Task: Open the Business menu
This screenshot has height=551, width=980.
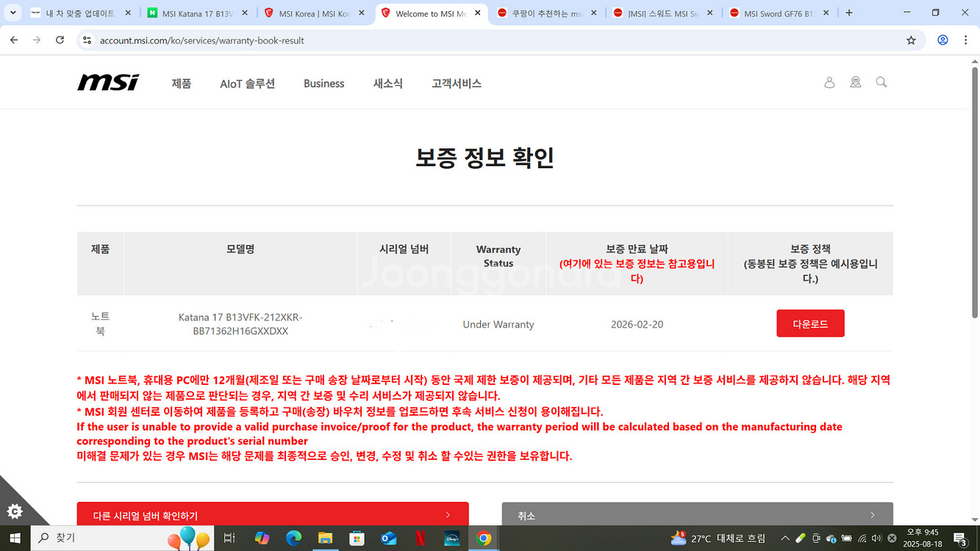Action: [324, 83]
